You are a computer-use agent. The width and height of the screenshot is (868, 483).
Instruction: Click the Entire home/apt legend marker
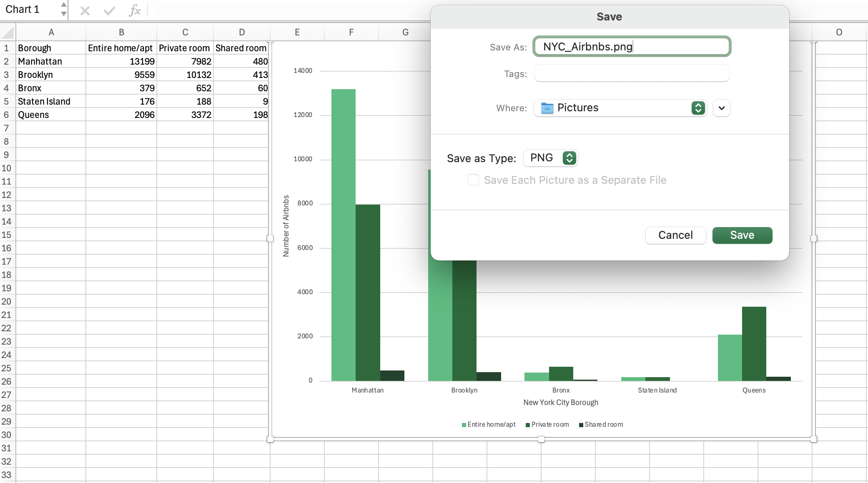pyautogui.click(x=464, y=425)
